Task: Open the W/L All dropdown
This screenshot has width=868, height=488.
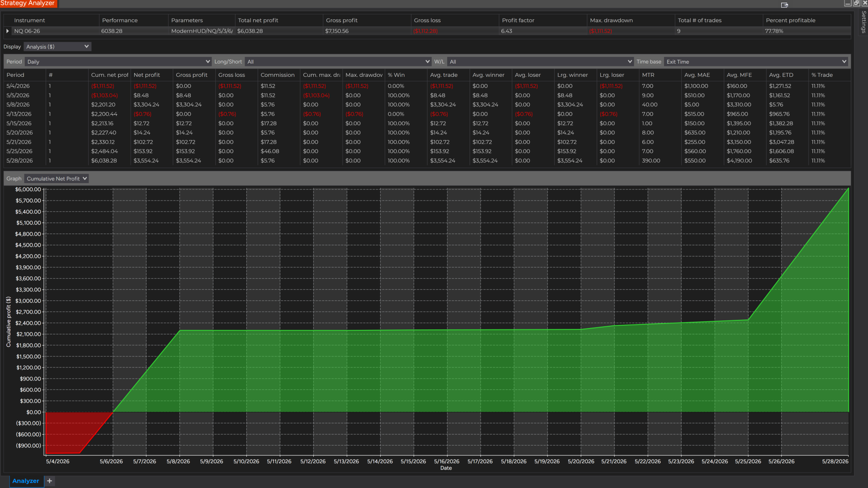Action: pos(540,61)
